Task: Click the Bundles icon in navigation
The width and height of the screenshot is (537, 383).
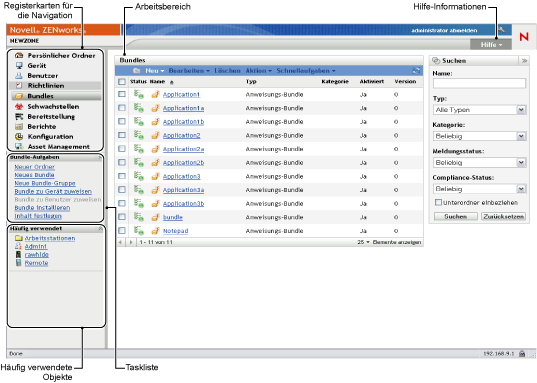Action: (19, 96)
